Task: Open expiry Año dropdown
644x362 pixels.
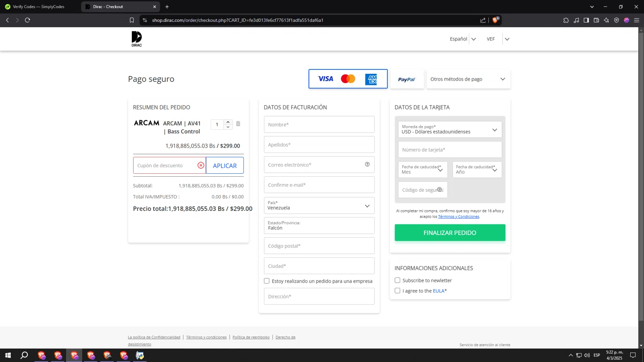Action: pos(477,169)
